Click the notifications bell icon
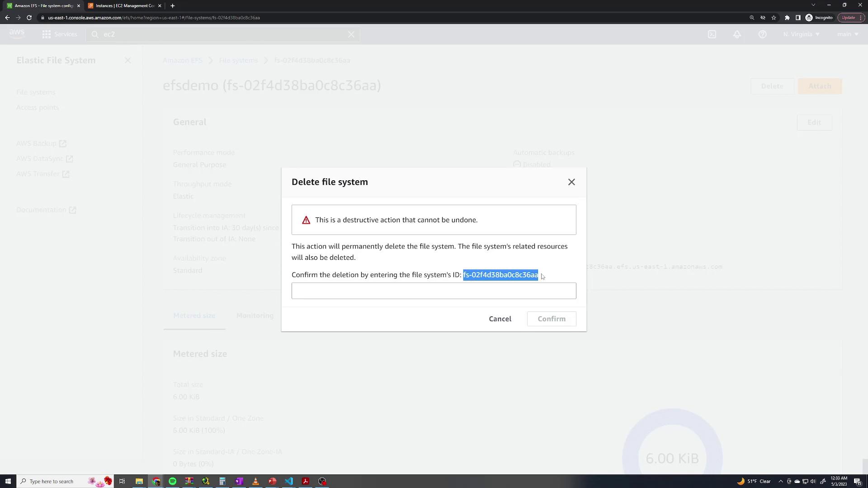The height and width of the screenshot is (488, 868). pyautogui.click(x=737, y=34)
